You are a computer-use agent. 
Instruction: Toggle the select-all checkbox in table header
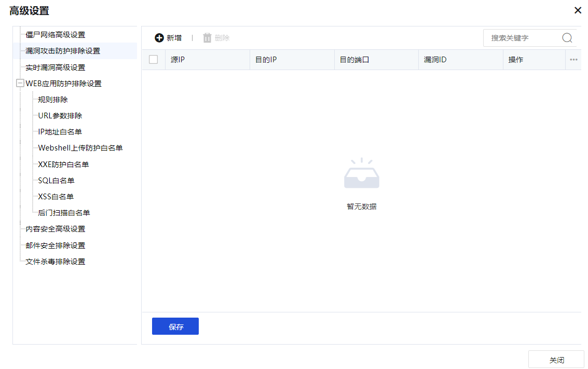pos(153,60)
